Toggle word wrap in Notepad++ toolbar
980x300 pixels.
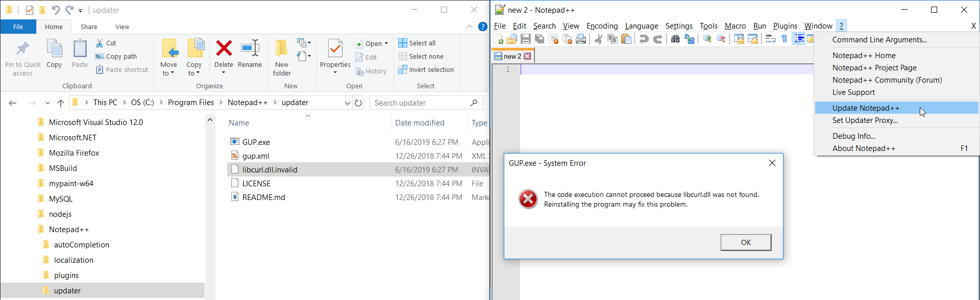[x=770, y=39]
